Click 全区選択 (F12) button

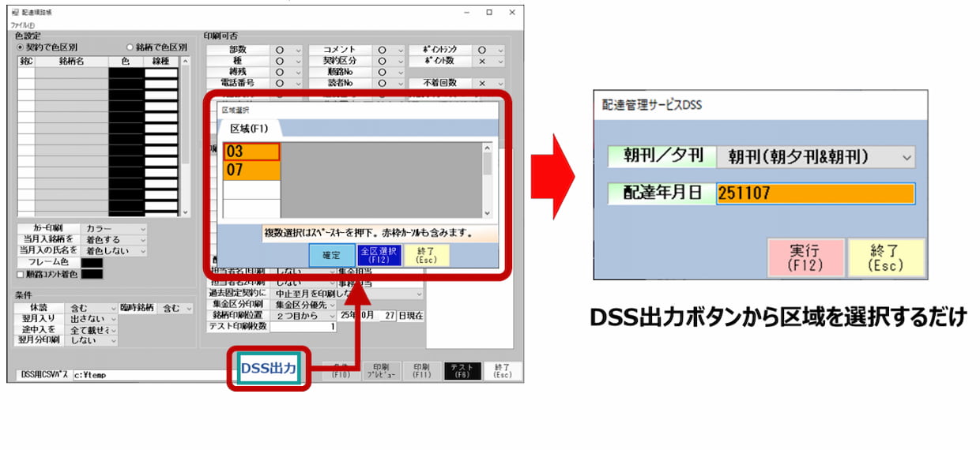(378, 255)
